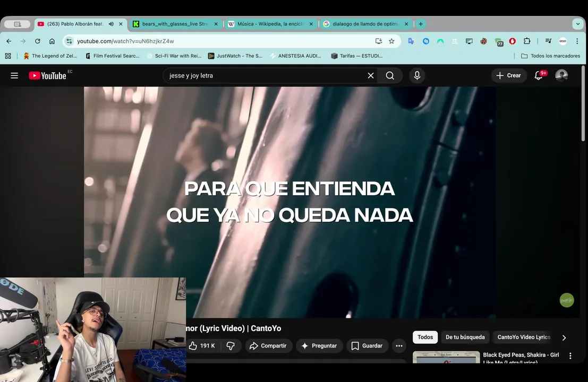
Task: Open Google Translate extension
Action: 411,41
